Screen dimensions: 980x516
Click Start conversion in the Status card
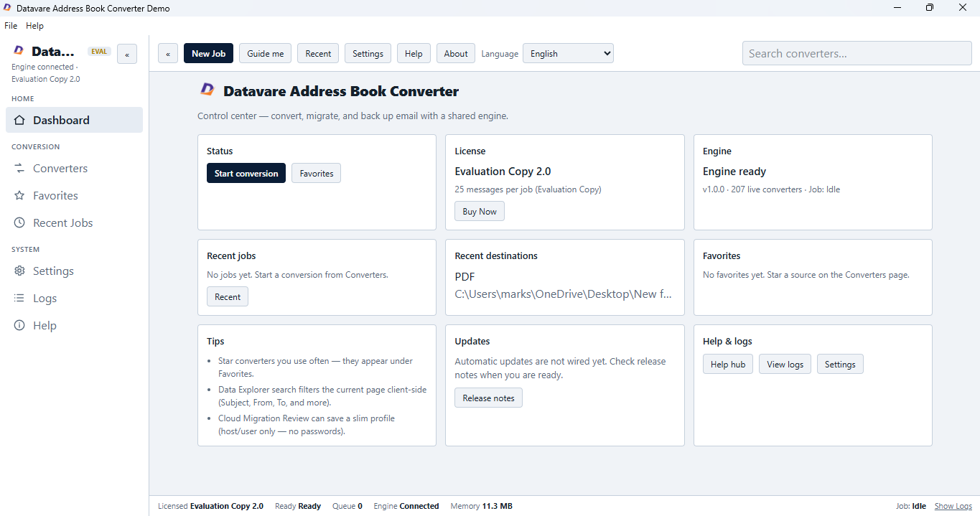(x=246, y=173)
